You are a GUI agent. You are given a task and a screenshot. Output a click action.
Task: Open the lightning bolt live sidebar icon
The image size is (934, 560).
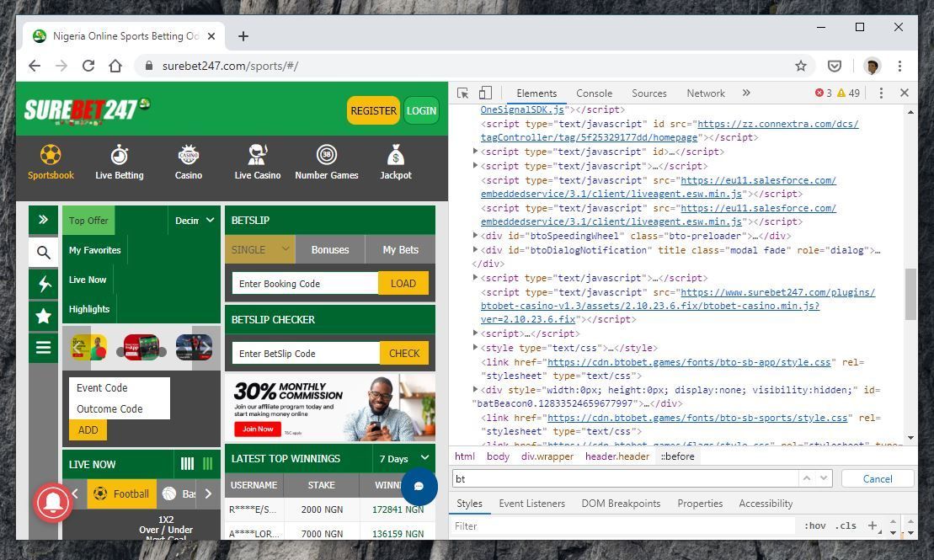coord(43,284)
